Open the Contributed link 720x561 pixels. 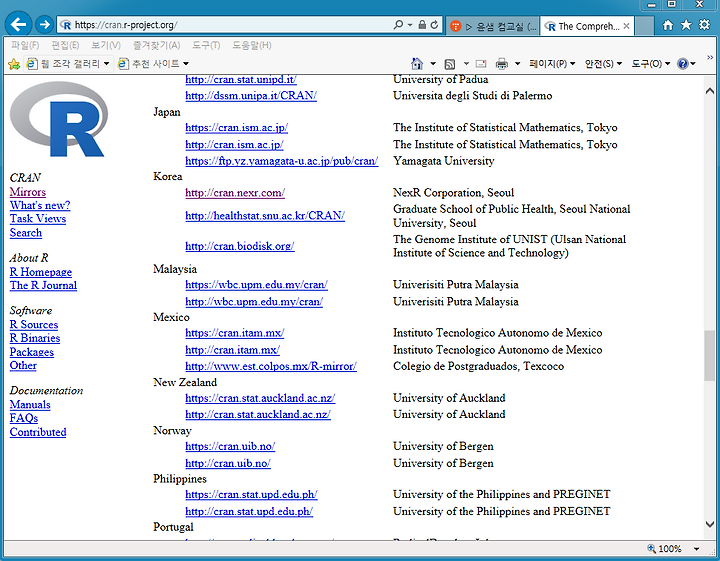[38, 432]
